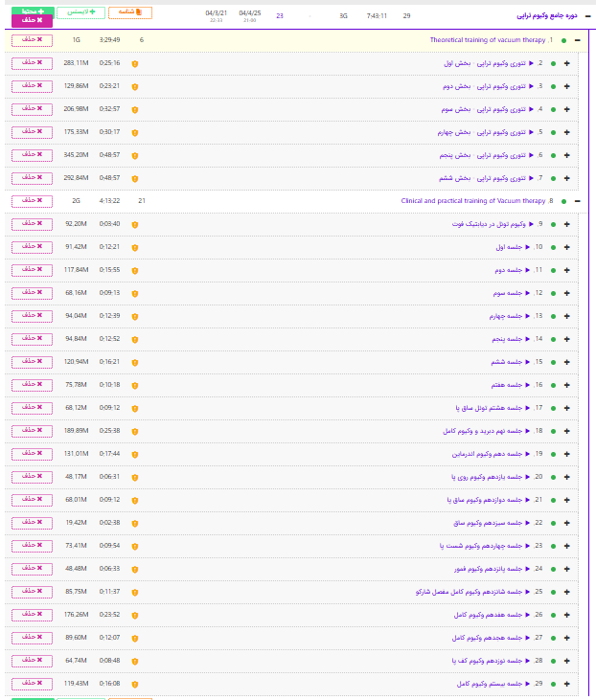Image resolution: width=596 pixels, height=700 pixels.
Task: Click play icon for lesson 26
Action: [x=530, y=615]
